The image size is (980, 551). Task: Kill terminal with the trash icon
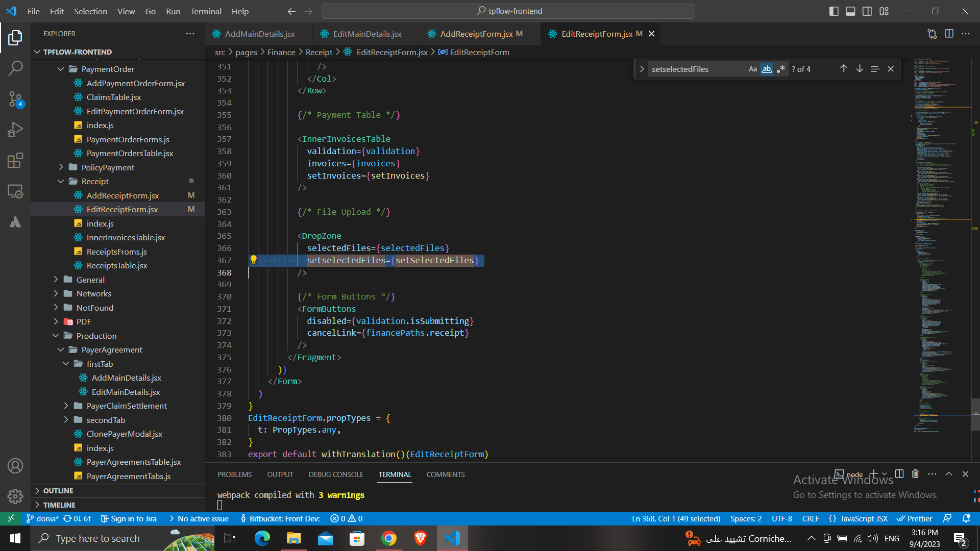pyautogui.click(x=915, y=474)
